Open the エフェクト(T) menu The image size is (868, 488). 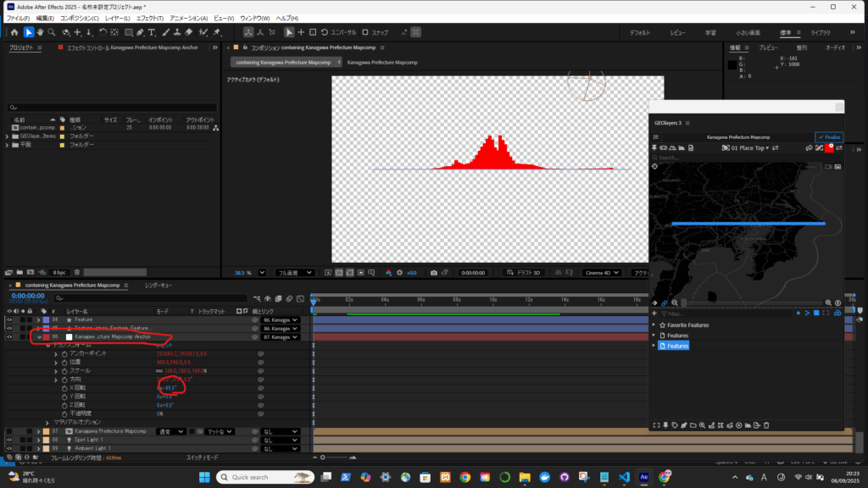click(x=150, y=18)
